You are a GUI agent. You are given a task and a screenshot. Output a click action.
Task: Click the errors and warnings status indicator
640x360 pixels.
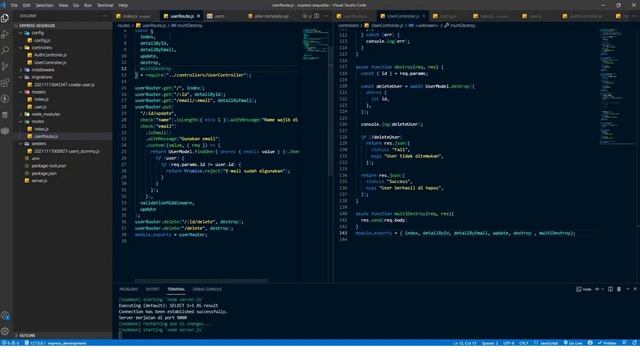pos(11,343)
